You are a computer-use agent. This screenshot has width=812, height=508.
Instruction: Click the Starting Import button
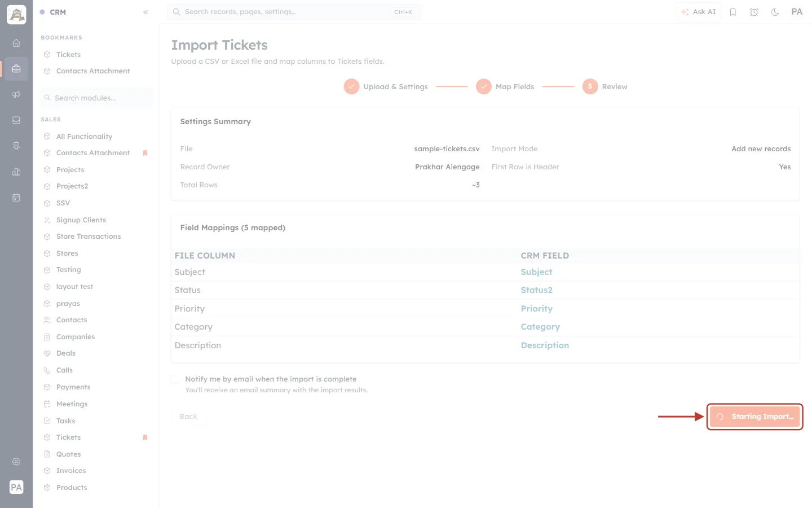pos(754,417)
